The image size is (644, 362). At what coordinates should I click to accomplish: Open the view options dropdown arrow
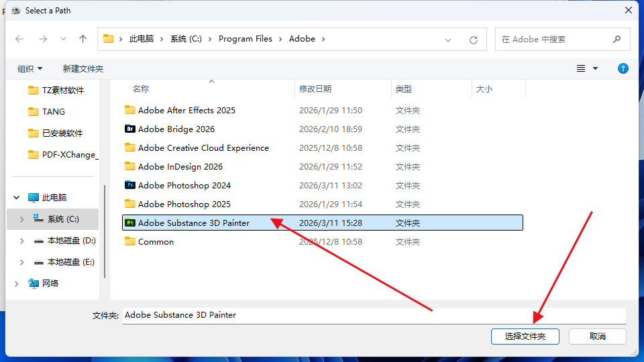(x=595, y=68)
